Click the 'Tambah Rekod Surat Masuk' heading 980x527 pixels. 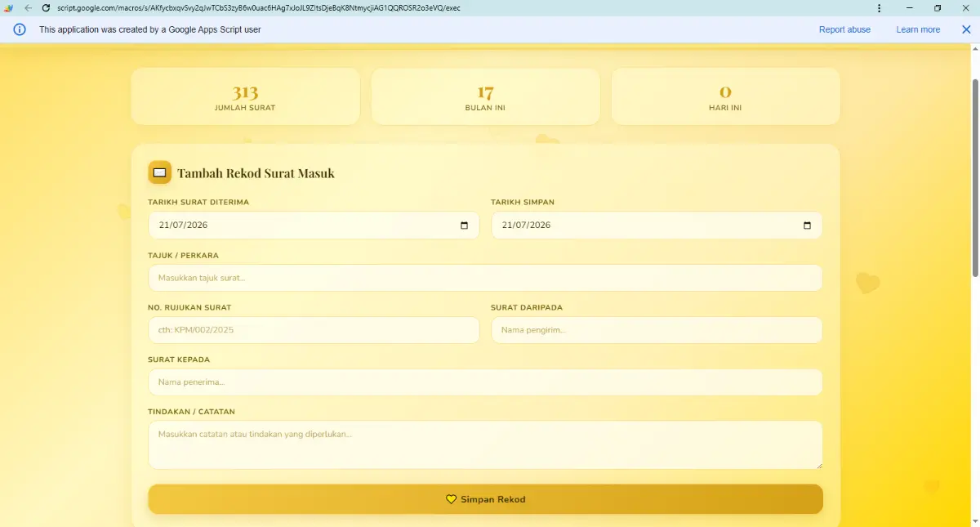click(256, 173)
